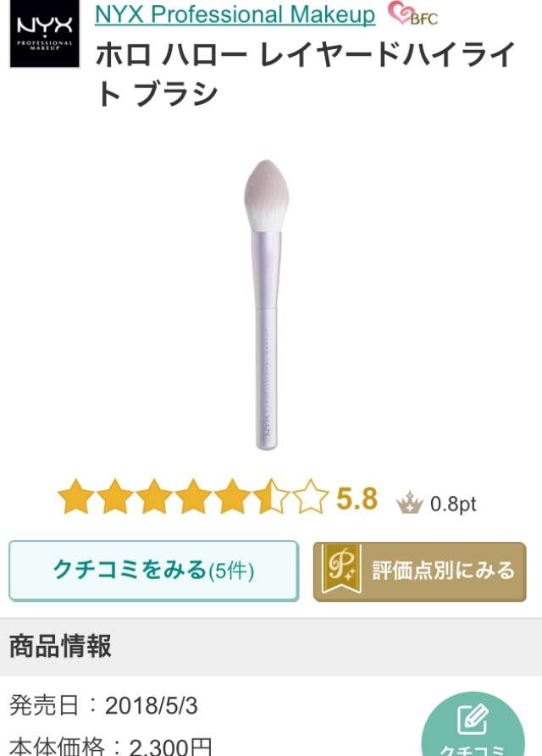Select the 発売日 2018/5/3 release date row
Screen dimensions: 542x756
[x=103, y=705]
